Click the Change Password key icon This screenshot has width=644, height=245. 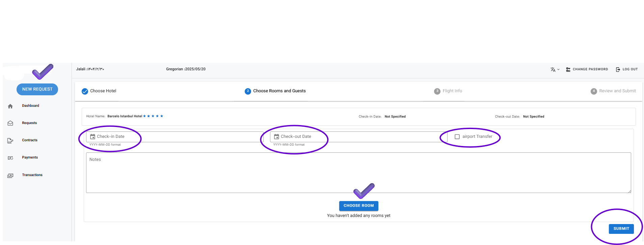pyautogui.click(x=568, y=69)
